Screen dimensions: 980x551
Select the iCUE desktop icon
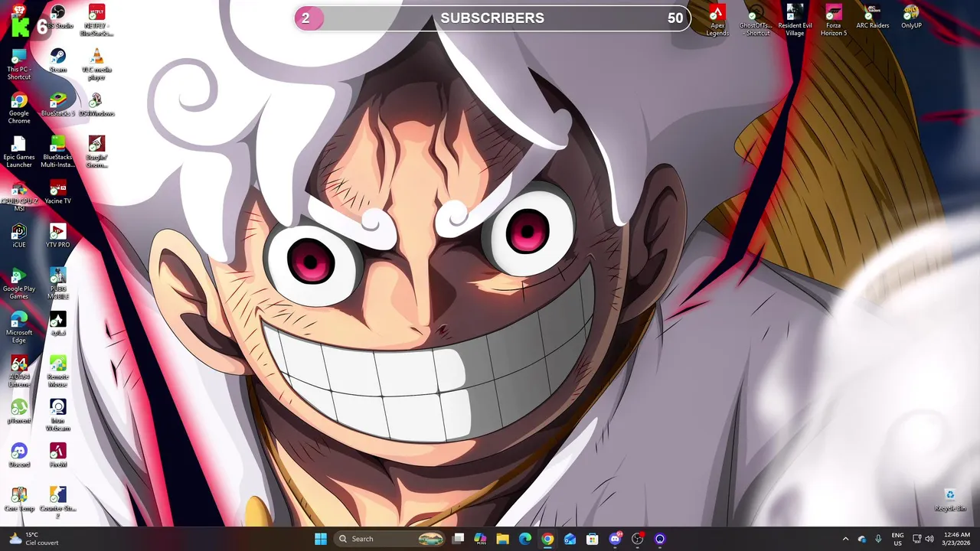click(x=19, y=236)
